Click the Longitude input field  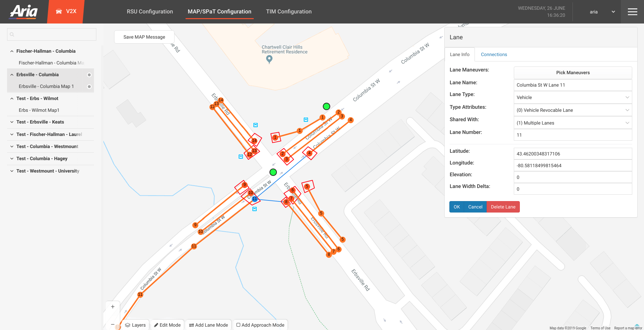(573, 166)
